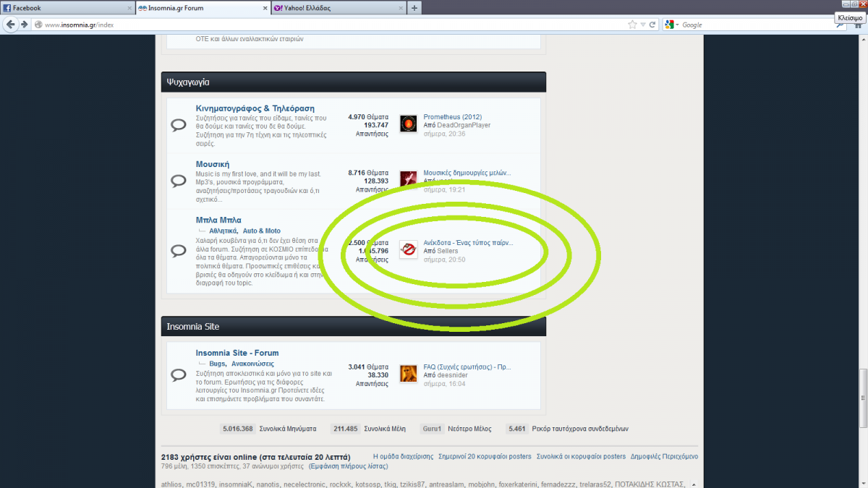Open the Ανακοινώσεις subforum
Screen dimensions: 868x488
pyautogui.click(x=252, y=364)
